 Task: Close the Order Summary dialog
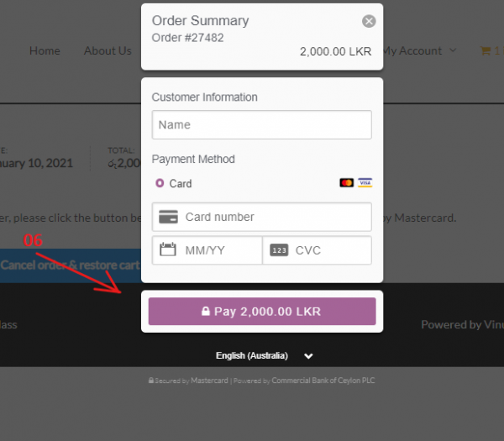tap(369, 22)
